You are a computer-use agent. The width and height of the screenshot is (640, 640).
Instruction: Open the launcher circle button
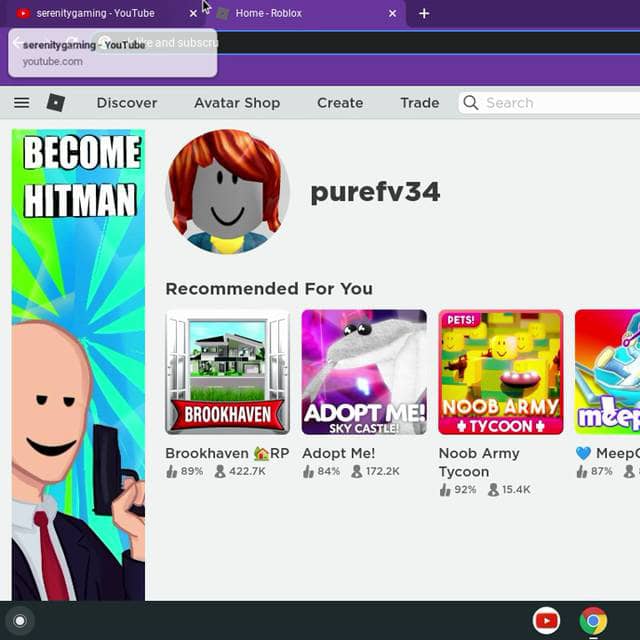tap(20, 621)
